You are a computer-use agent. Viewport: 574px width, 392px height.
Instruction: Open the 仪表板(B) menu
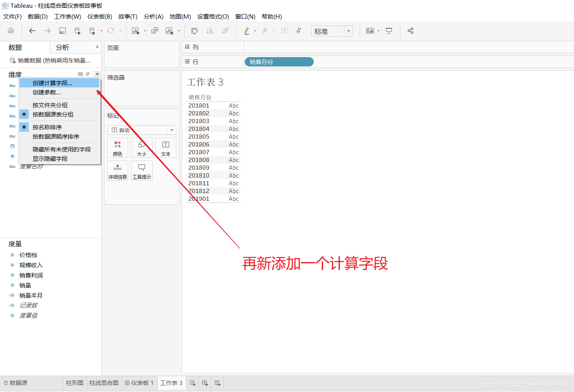click(x=100, y=17)
